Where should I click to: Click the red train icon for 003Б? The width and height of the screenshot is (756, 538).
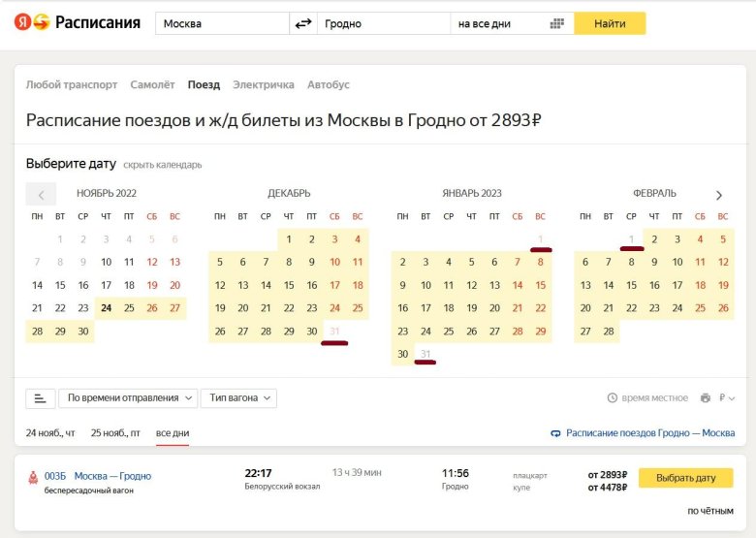tap(33, 477)
